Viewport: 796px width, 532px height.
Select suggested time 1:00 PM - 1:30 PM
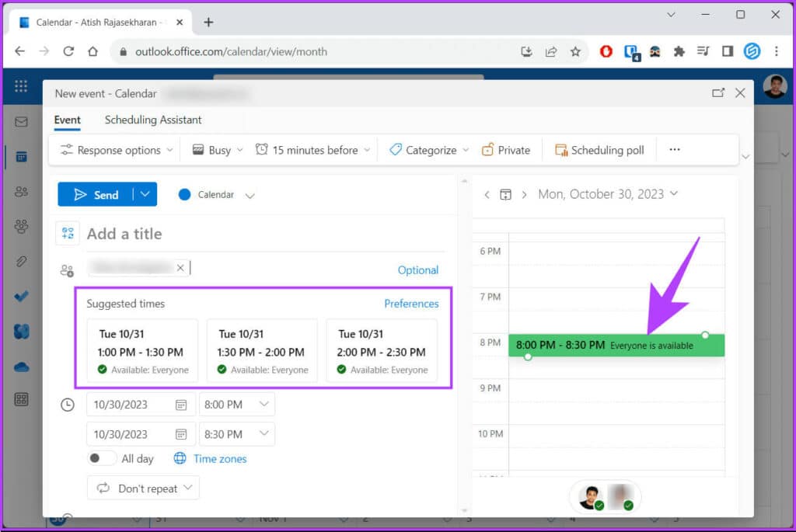[x=142, y=350]
